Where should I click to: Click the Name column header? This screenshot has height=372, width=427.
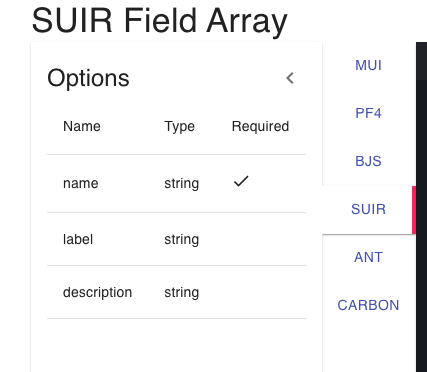(x=82, y=126)
